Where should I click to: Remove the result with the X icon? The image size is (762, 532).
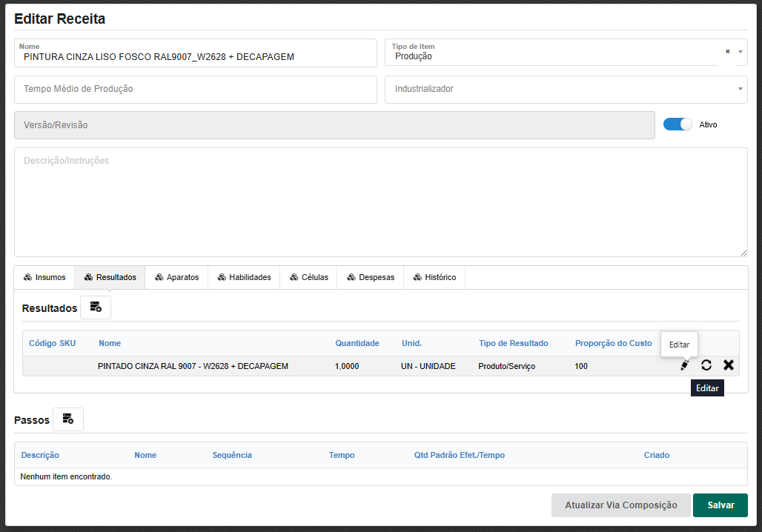point(729,365)
